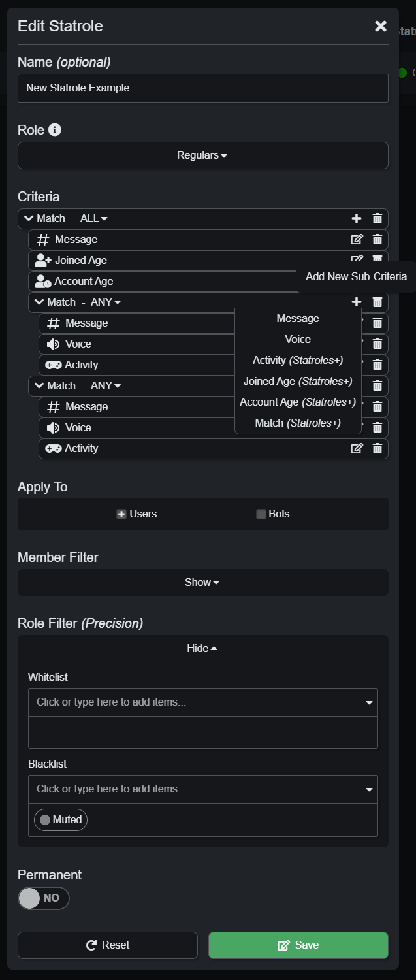Screen dimensions: 416x980
Task: Add sub-criteria to first Match ANY group
Action: pyautogui.click(x=357, y=302)
